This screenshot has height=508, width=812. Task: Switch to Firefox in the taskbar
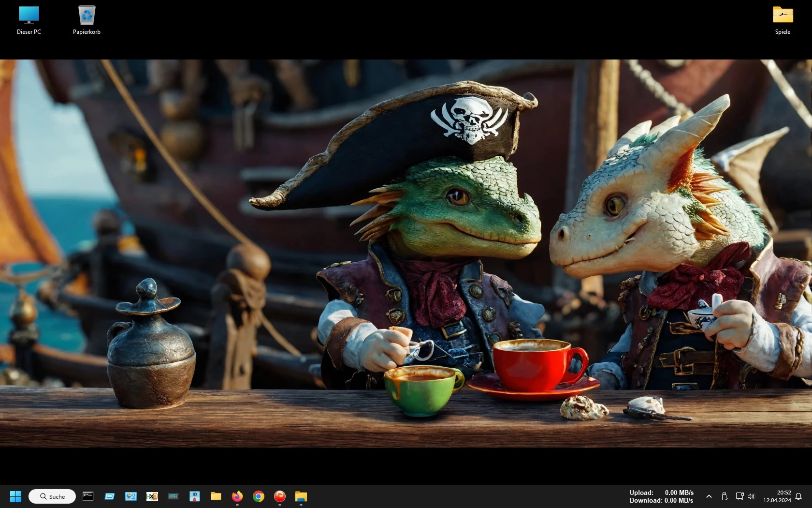tap(237, 496)
